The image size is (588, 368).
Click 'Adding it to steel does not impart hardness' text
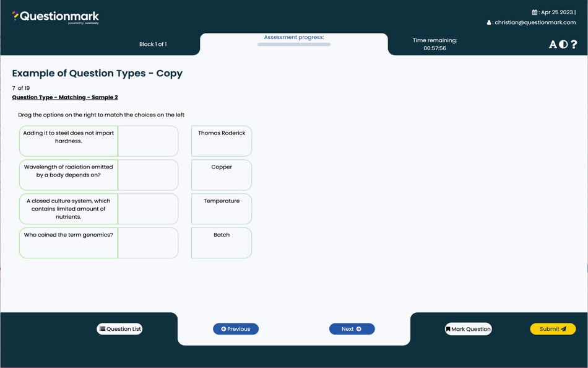tap(68, 137)
